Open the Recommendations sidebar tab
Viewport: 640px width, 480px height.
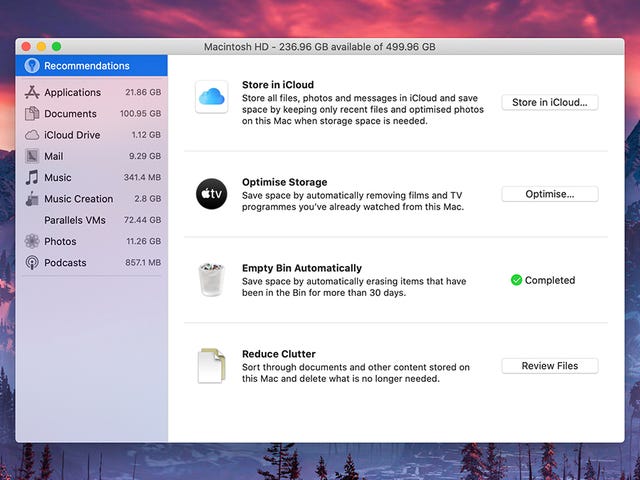pyautogui.click(x=91, y=66)
